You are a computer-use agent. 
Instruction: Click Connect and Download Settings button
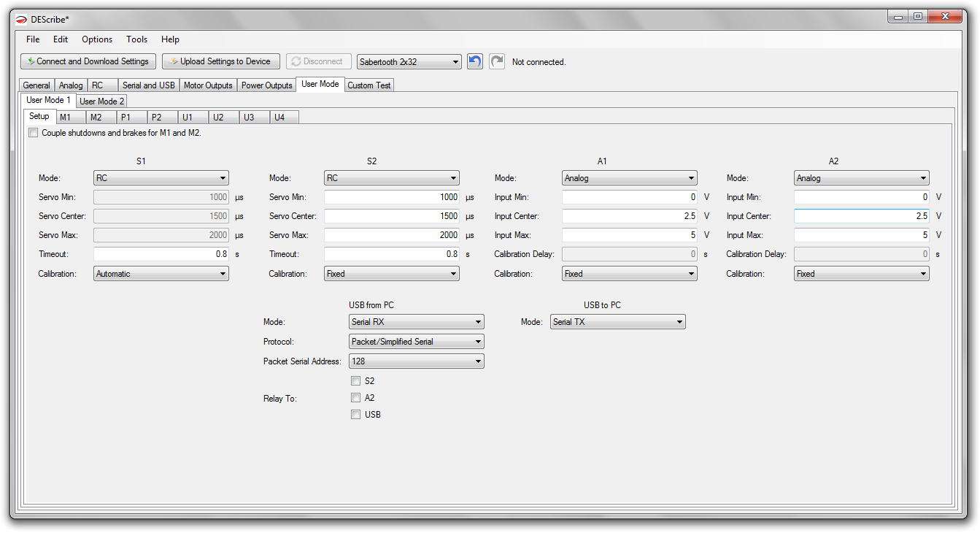click(x=88, y=61)
